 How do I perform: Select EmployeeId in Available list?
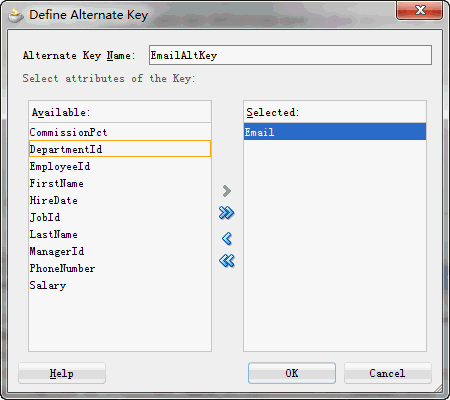click(x=120, y=166)
